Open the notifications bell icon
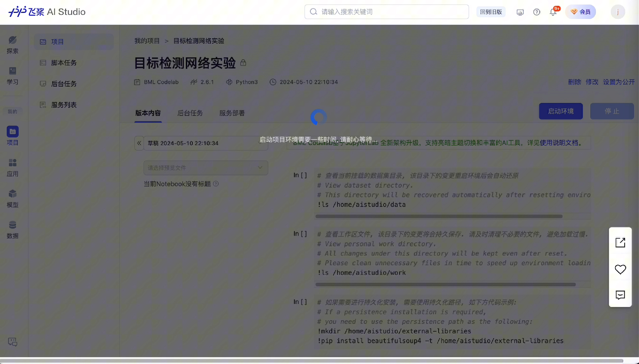The width and height of the screenshot is (639, 364). click(x=553, y=12)
